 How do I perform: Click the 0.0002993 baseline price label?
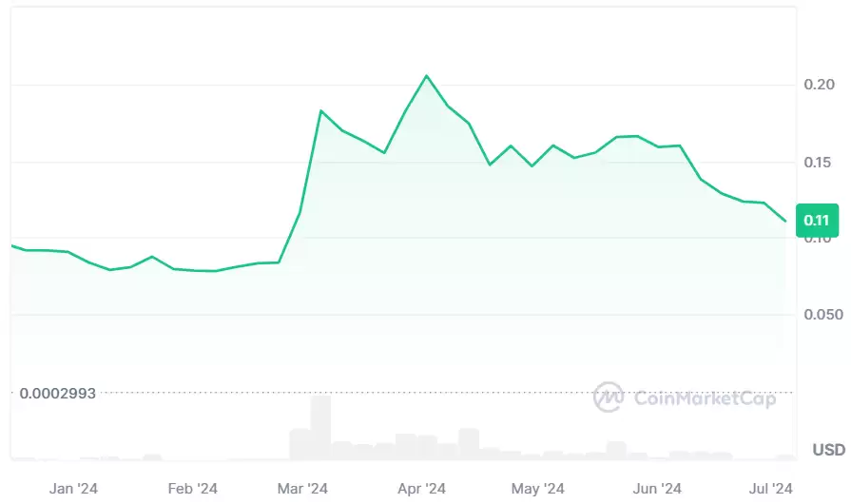58,393
